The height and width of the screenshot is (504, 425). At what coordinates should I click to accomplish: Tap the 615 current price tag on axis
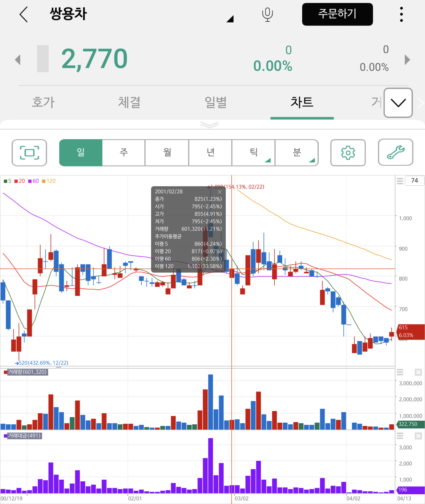(411, 332)
